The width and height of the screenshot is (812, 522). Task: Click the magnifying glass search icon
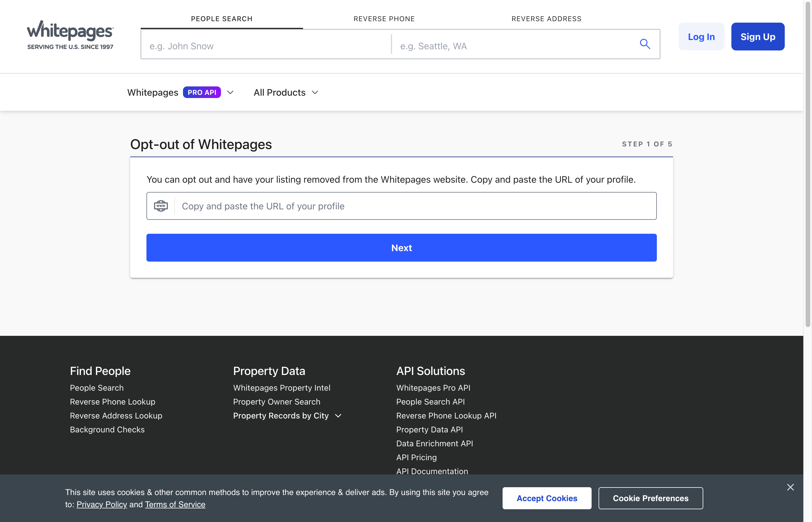tap(645, 44)
